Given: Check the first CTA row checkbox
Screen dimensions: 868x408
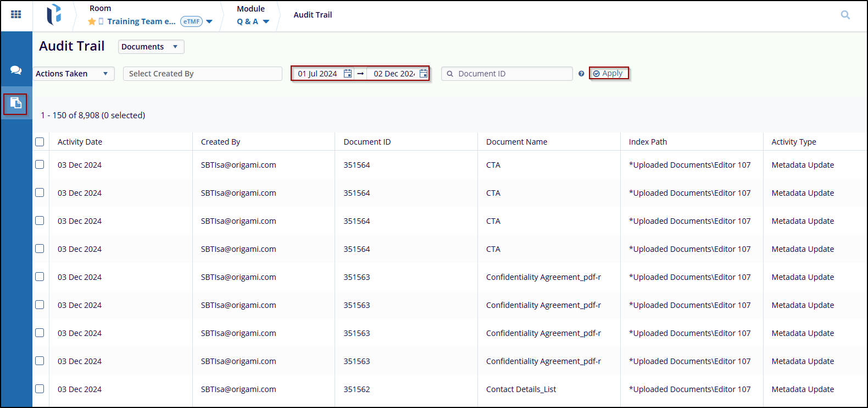Looking at the screenshot, I should tap(40, 165).
